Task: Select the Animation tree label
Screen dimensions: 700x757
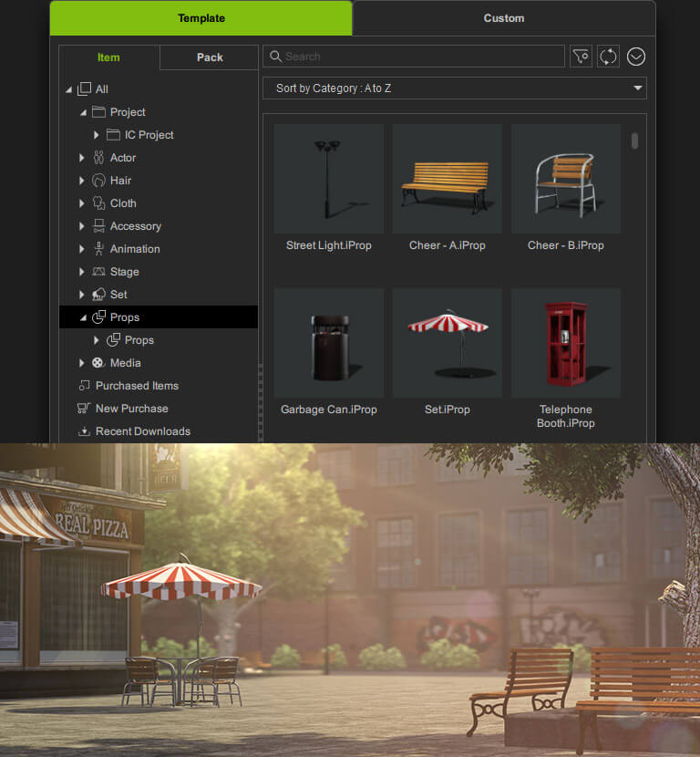Action: point(135,249)
